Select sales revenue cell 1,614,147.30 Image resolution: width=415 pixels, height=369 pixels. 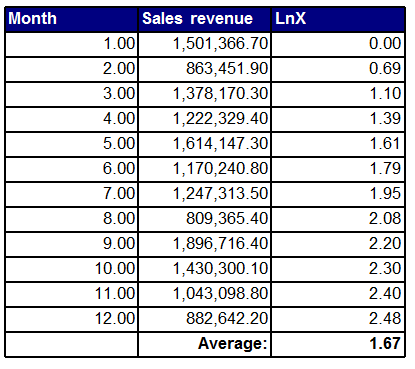(205, 144)
